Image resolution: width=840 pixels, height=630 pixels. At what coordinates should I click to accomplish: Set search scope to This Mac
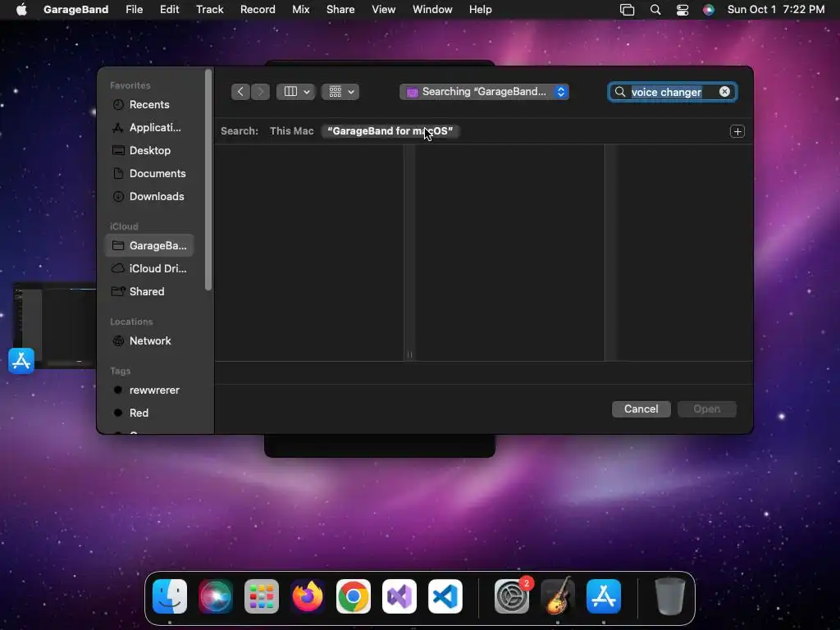[x=291, y=130]
